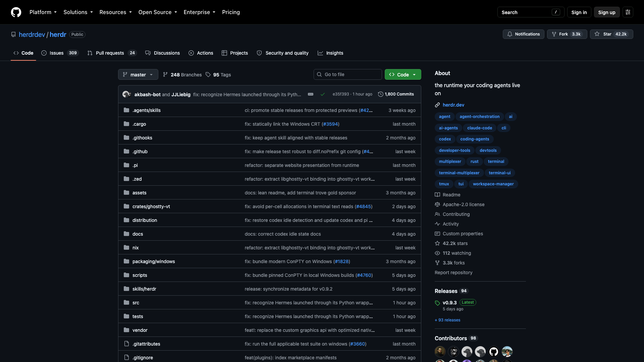
Task: Expand the Resources menu
Action: click(x=116, y=12)
